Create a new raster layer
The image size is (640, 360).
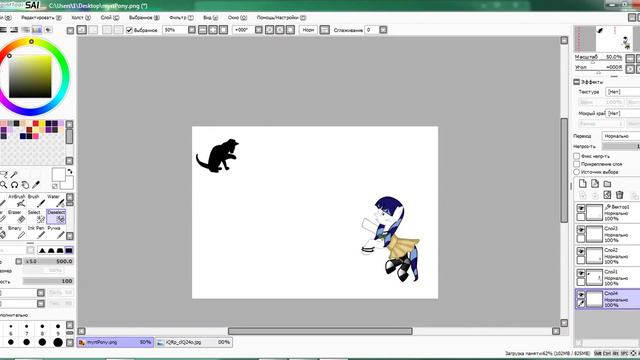tap(582, 184)
